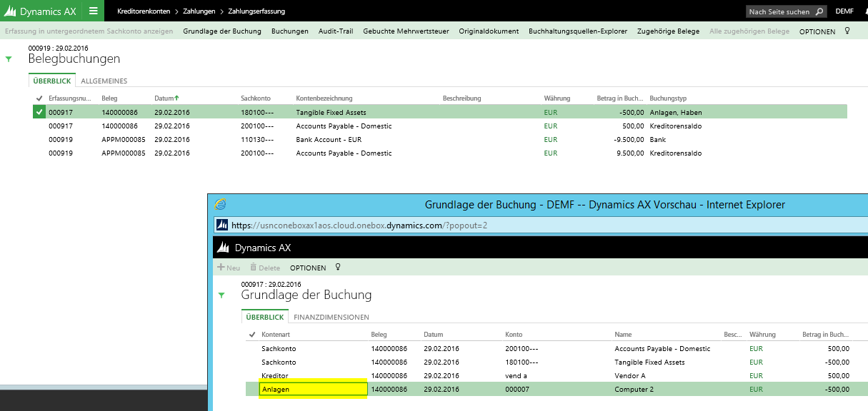This screenshot has width=868, height=411.
Task: Click the Dynamics AX logo in the main header
Action: (41, 11)
